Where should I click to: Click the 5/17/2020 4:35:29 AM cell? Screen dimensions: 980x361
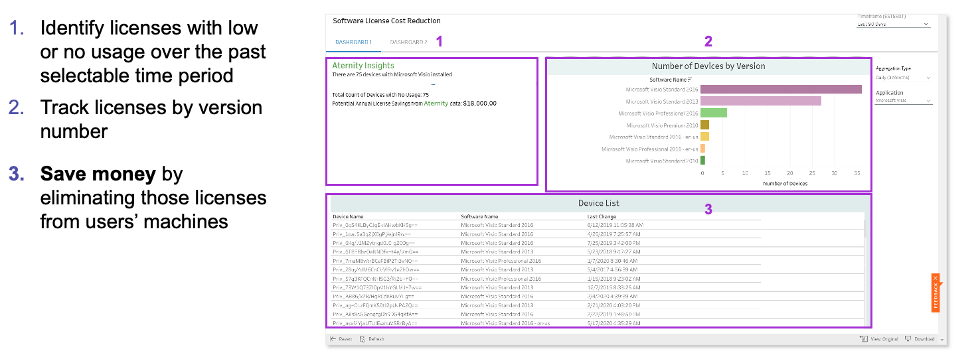click(613, 323)
